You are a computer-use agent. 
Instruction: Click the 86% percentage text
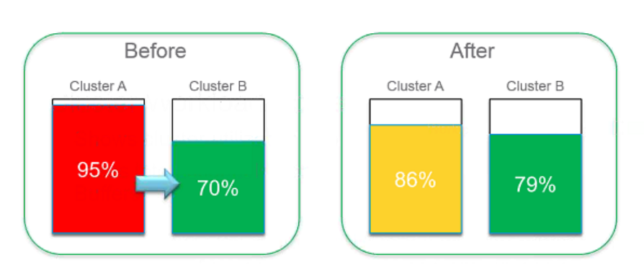[x=415, y=180]
